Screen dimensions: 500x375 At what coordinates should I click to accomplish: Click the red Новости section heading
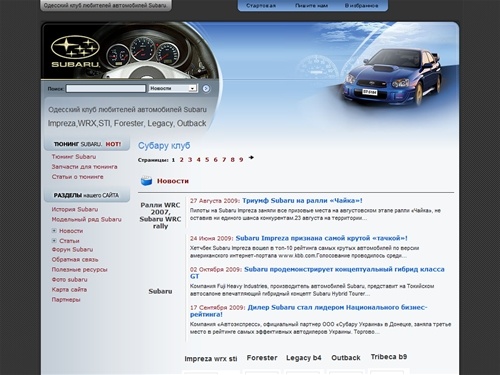[173, 181]
